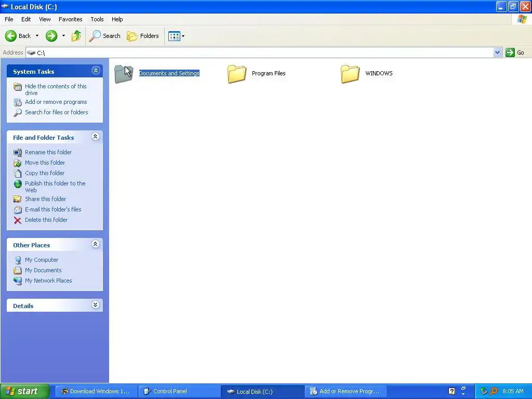This screenshot has height=399, width=532.
Task: Click the green Back arrow icon
Action: (11, 36)
